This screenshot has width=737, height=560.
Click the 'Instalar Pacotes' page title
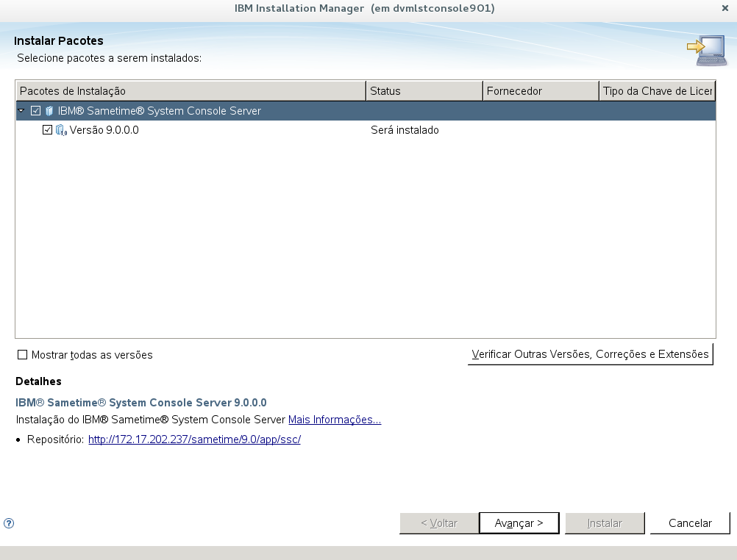coord(59,41)
